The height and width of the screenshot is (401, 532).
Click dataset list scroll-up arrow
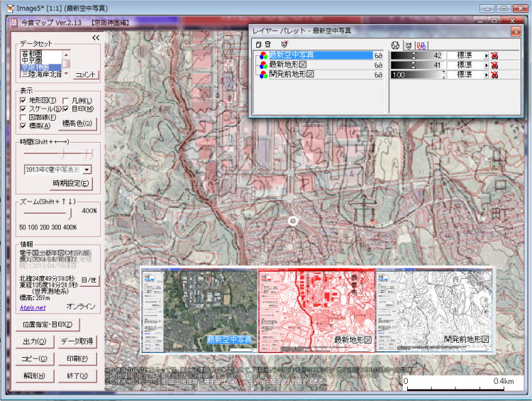tap(66, 55)
